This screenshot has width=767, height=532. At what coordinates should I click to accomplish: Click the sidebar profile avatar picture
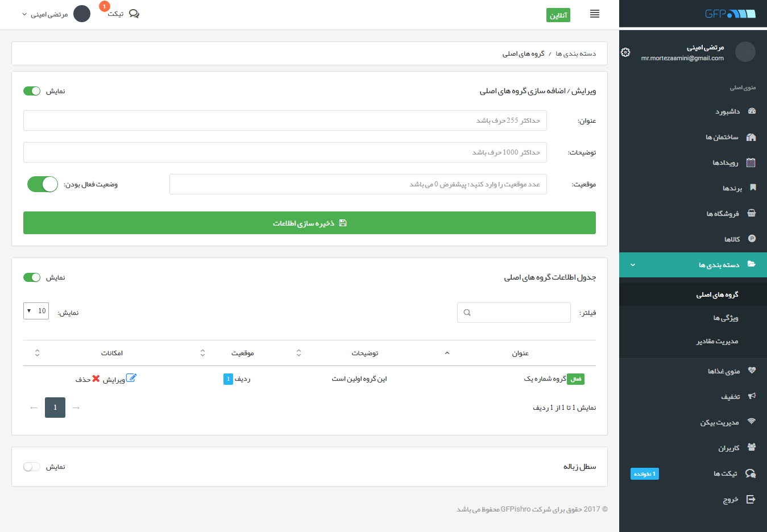pyautogui.click(x=745, y=52)
